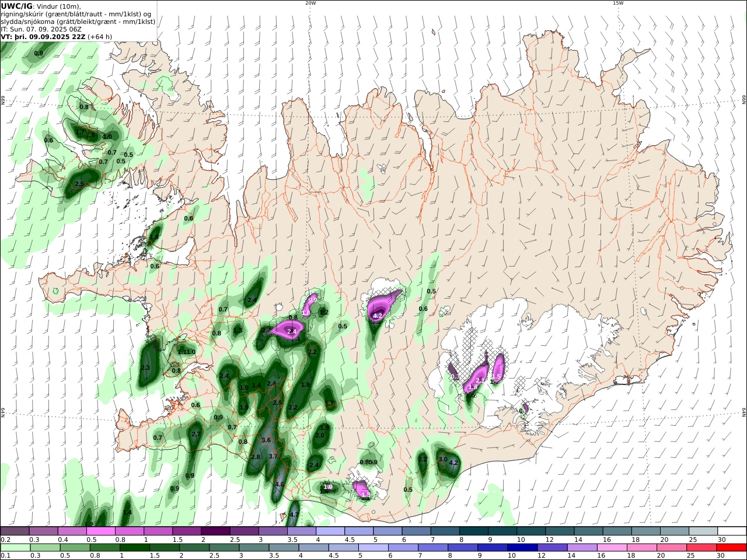Click the lavender 4–4.5 swatch in top legend row

pos(330,531)
